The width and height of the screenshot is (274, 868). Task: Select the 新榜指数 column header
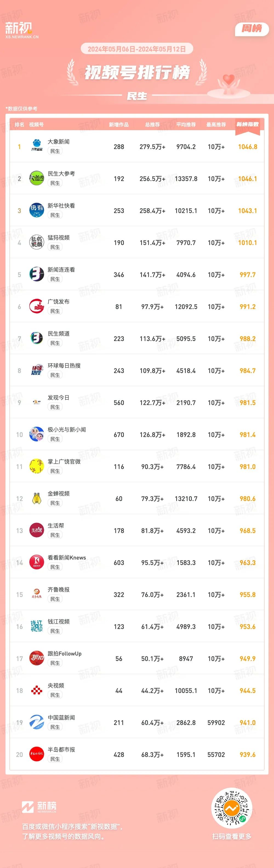click(247, 124)
